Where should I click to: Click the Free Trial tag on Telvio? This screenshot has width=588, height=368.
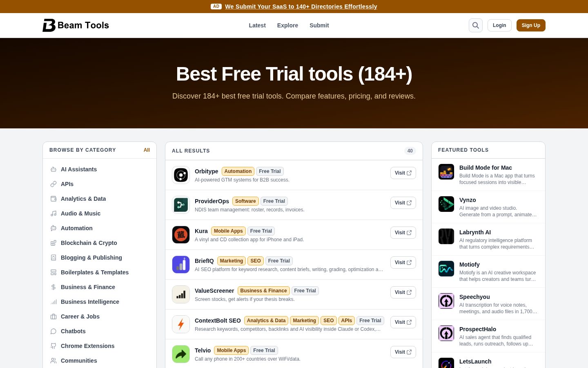264,350
